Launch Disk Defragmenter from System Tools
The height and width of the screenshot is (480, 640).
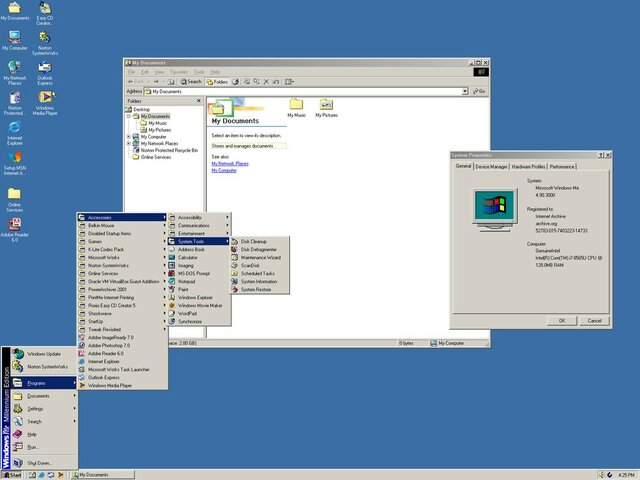point(260,249)
